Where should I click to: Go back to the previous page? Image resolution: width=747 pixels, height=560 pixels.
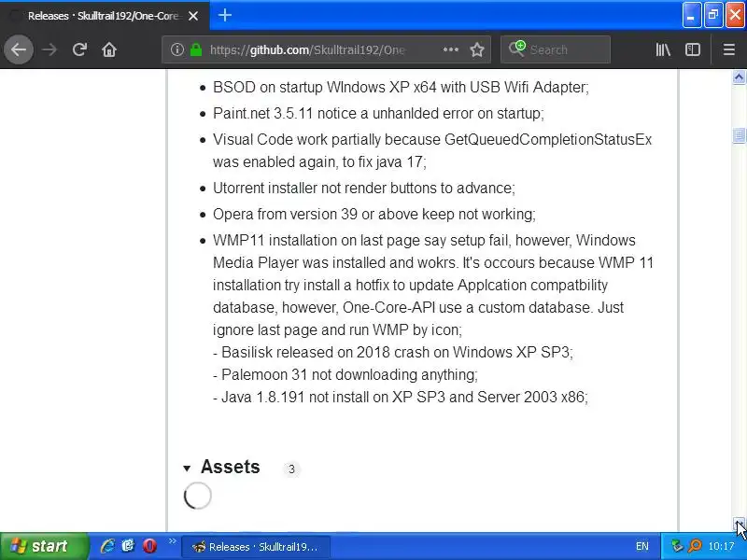tap(19, 49)
